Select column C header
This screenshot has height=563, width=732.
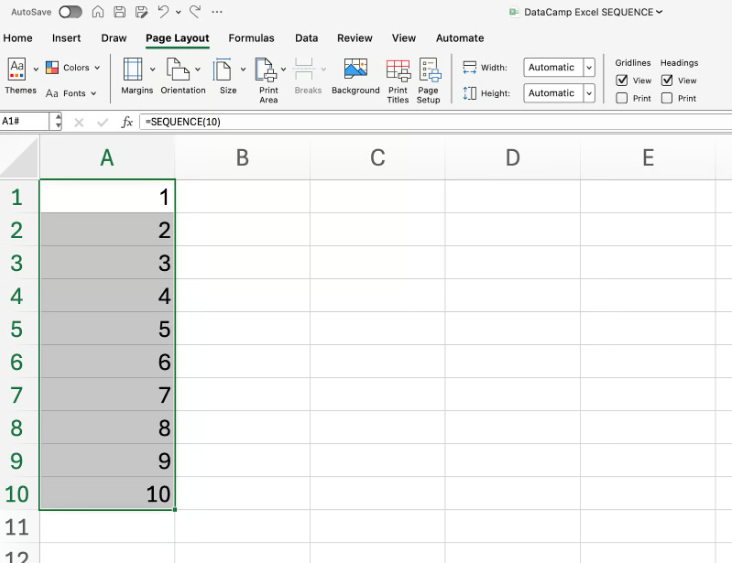point(377,157)
